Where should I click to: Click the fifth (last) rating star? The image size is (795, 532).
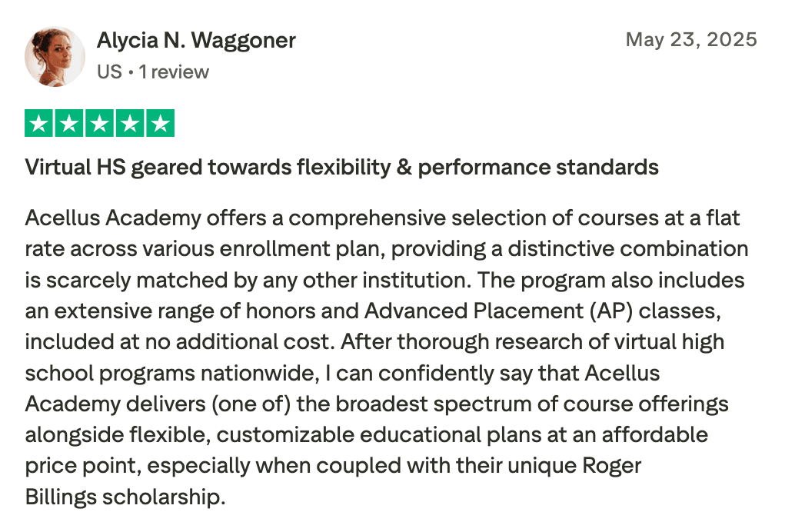tap(160, 124)
